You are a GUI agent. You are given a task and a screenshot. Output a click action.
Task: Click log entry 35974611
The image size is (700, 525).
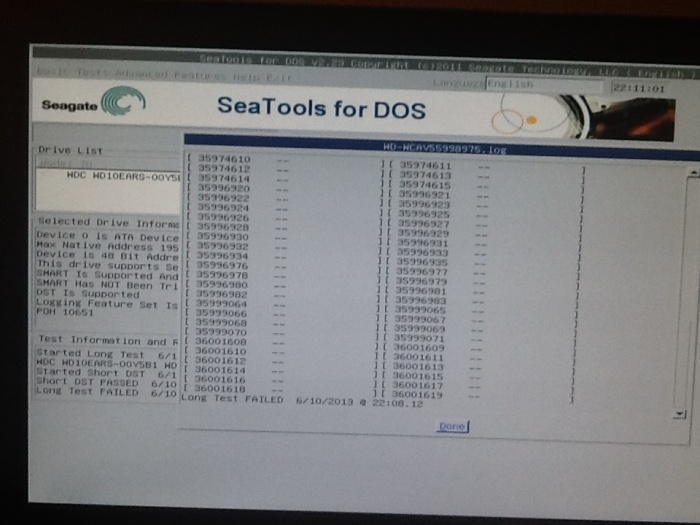[425, 165]
